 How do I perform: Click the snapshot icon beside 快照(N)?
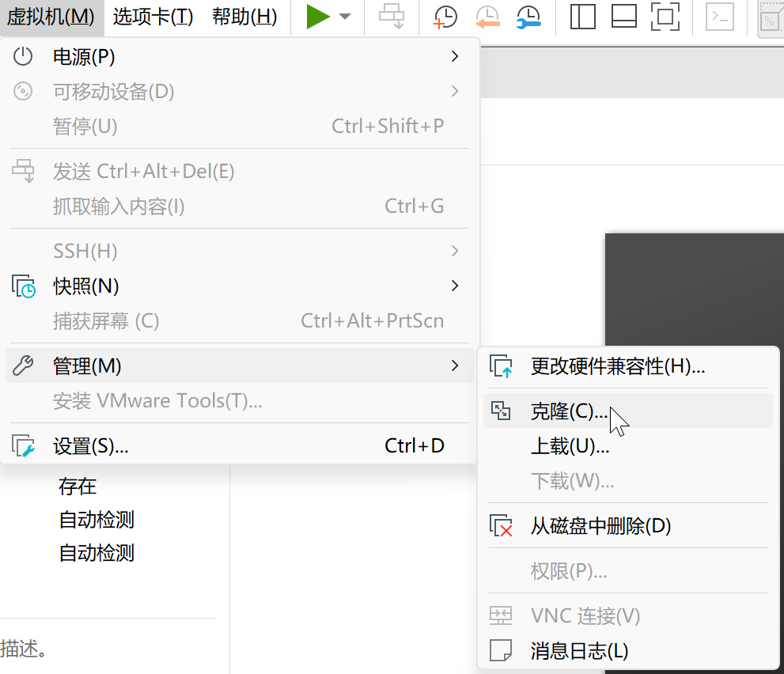24,286
